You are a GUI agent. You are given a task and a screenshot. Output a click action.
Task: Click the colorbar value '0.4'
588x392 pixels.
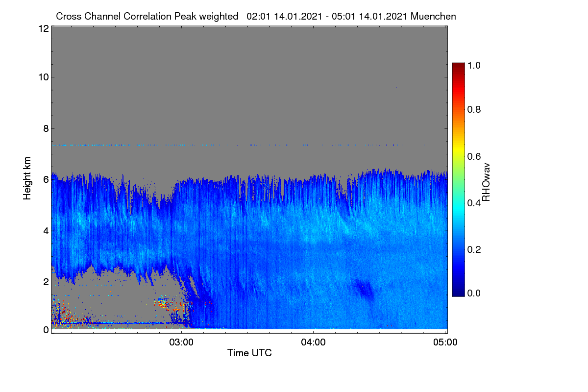[474, 203]
